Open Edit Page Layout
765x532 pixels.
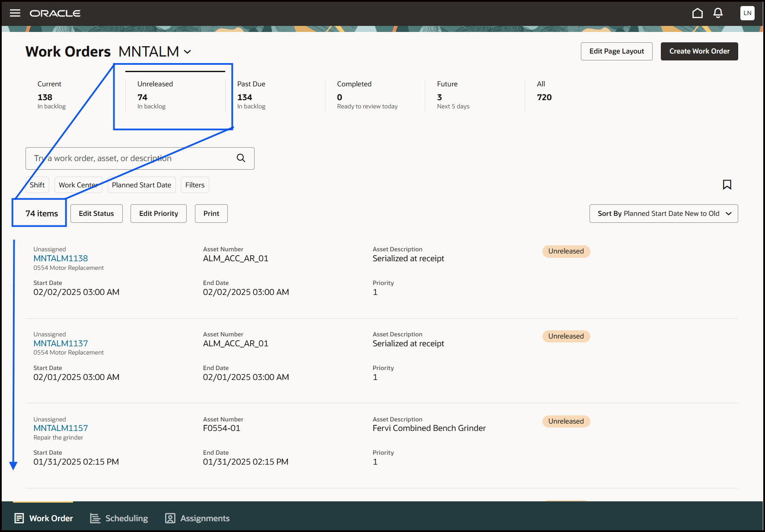click(616, 51)
